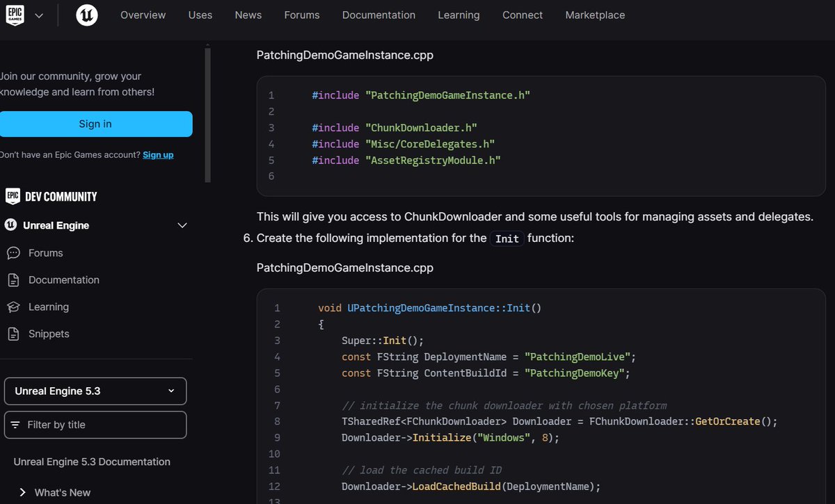This screenshot has width=835, height=504.
Task: Open the Overview menu item
Action: pyautogui.click(x=143, y=15)
